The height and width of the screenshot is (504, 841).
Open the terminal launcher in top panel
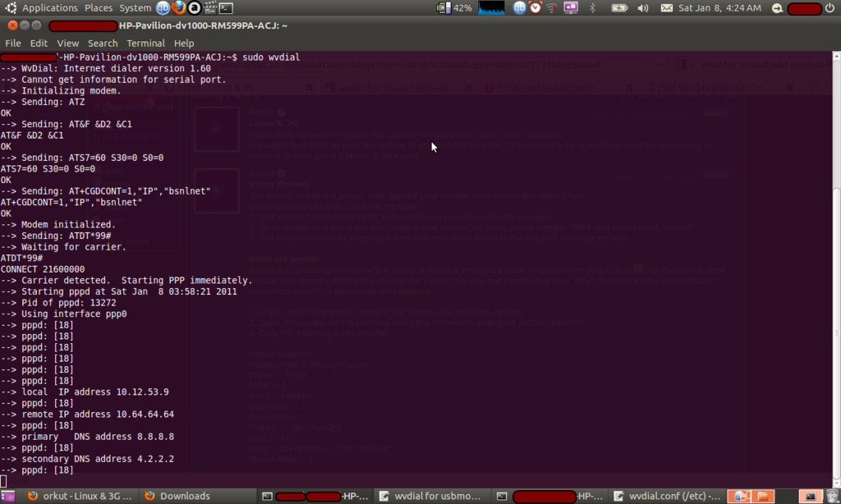[226, 8]
